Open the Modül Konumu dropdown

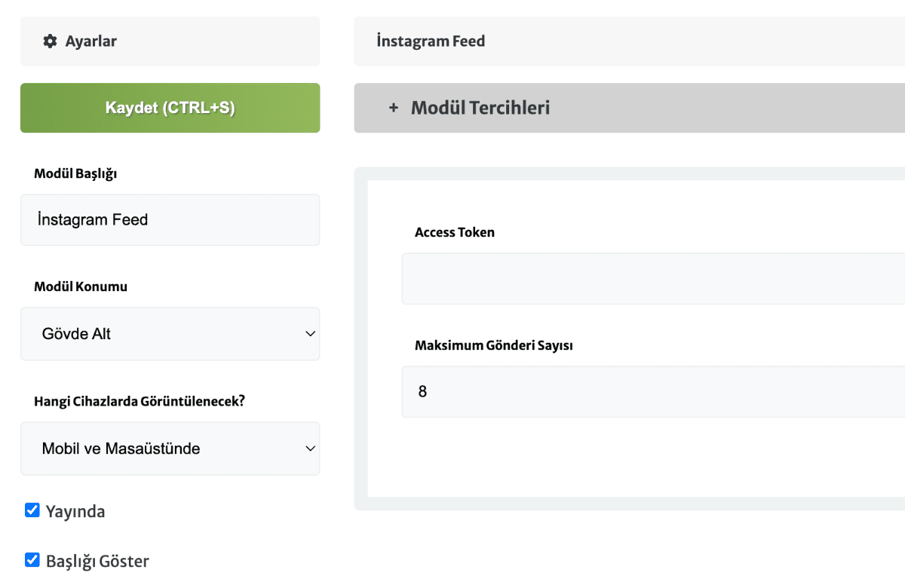(x=170, y=333)
